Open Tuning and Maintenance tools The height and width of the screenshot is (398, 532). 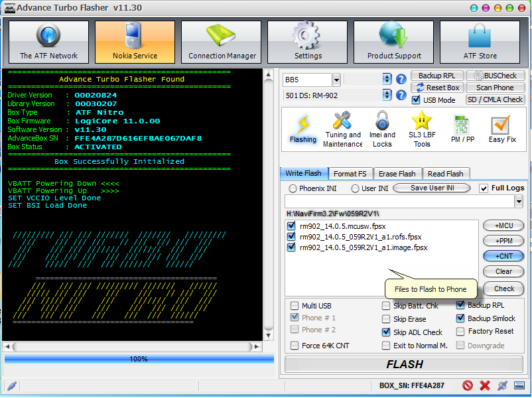click(x=343, y=129)
